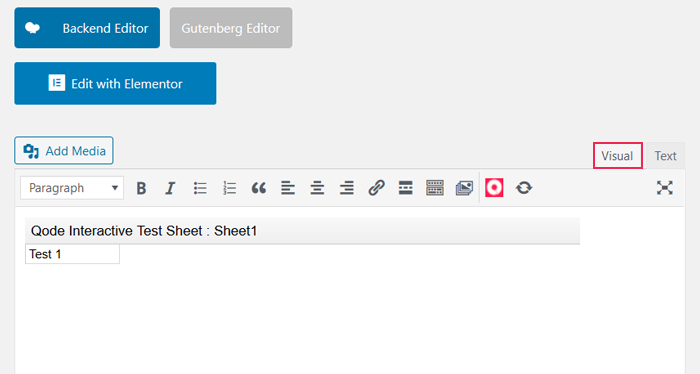The width and height of the screenshot is (700, 374).
Task: Toggle italic text formatting
Action: click(x=170, y=188)
